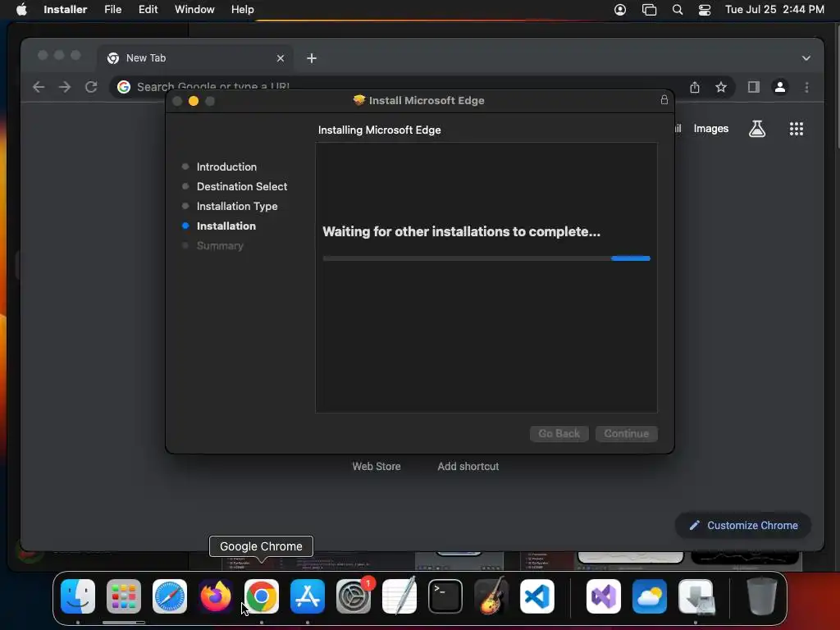The image size is (840, 630).
Task: Click the lock icon in the Installer title bar
Action: point(664,100)
